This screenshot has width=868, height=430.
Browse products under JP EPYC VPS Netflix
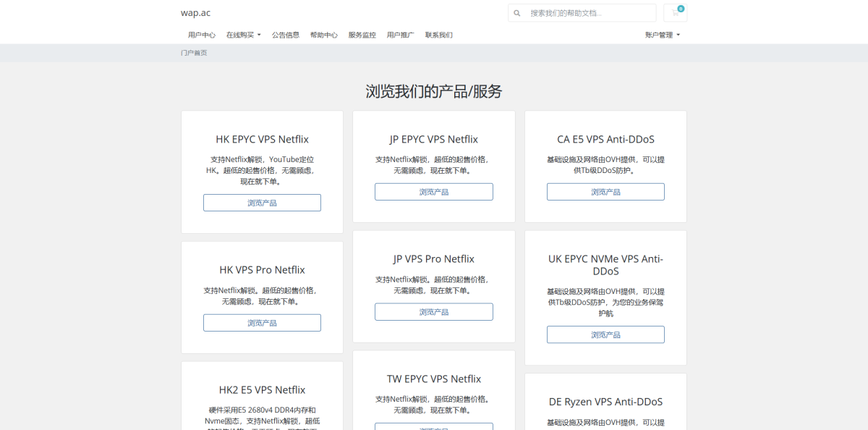pyautogui.click(x=434, y=192)
